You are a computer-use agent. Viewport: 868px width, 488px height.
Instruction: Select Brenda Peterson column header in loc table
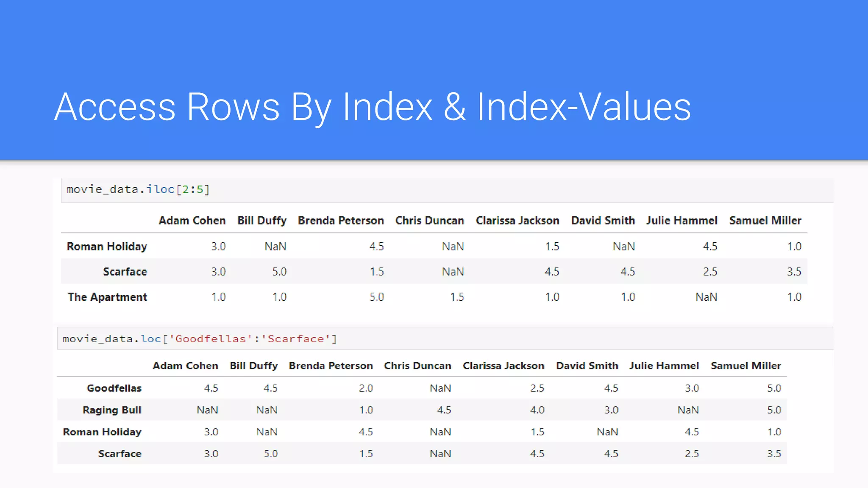point(331,366)
